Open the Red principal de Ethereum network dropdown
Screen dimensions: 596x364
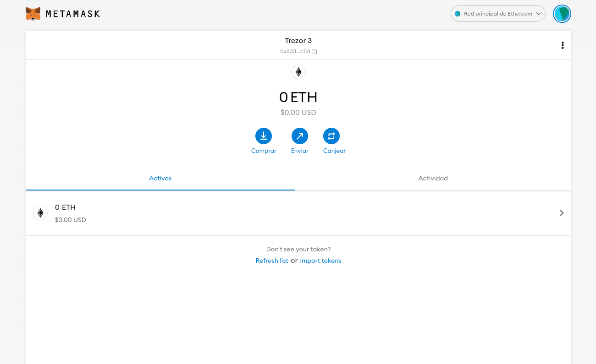(498, 14)
